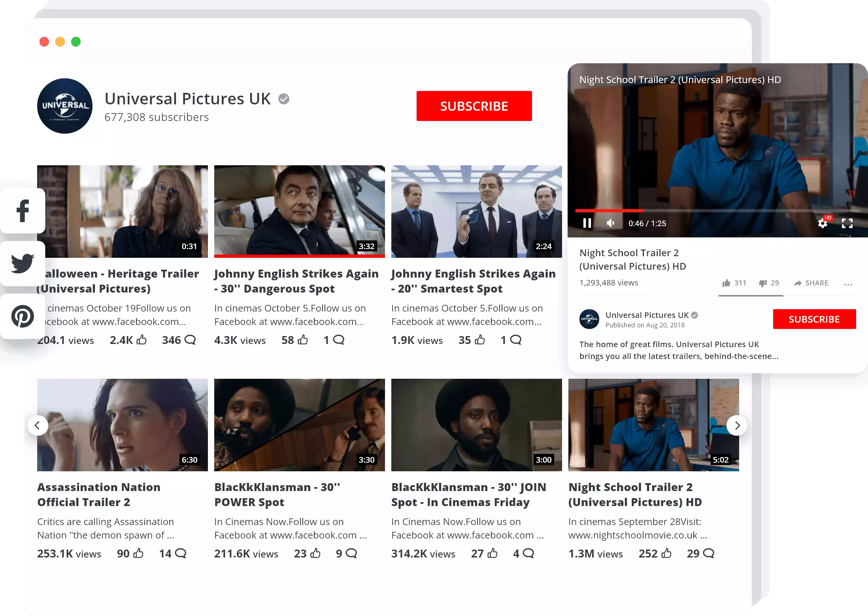868x616 pixels.
Task: Click BlacKkKlansman JOIN Spot title
Action: point(469,495)
